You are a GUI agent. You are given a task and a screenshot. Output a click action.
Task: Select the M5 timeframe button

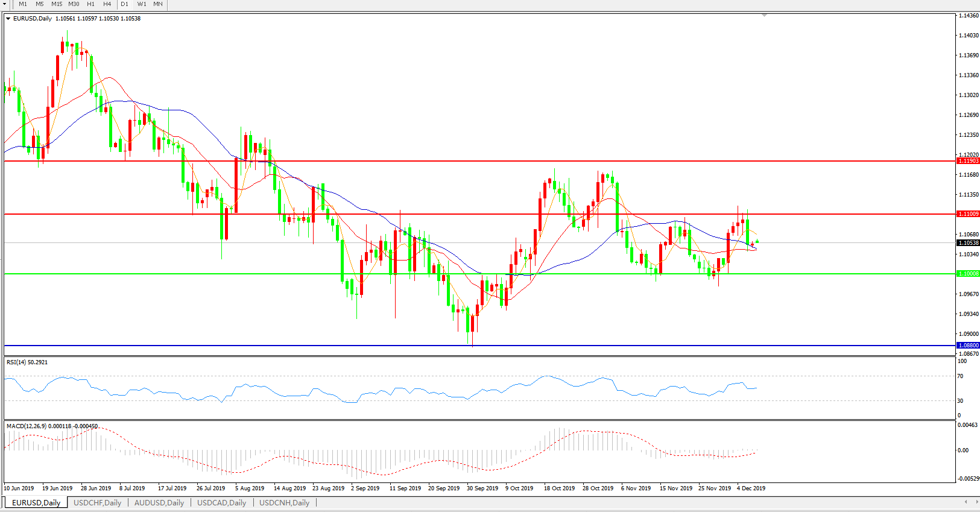pos(40,4)
